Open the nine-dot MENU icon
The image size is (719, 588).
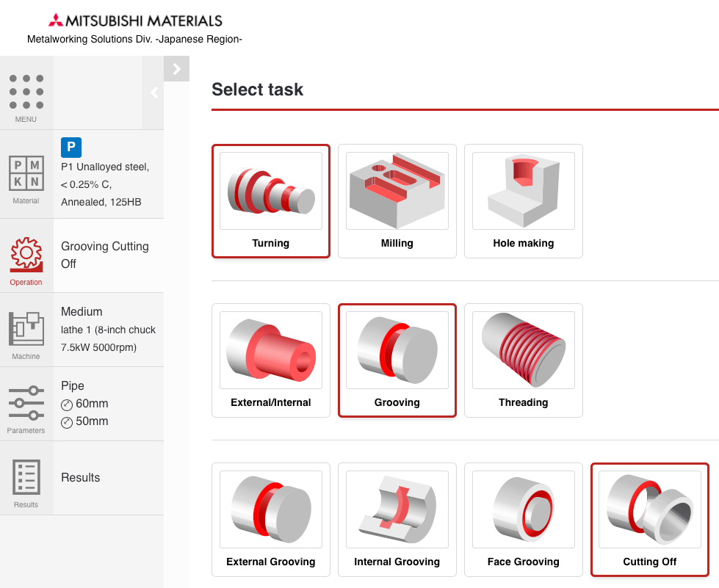(x=26, y=92)
